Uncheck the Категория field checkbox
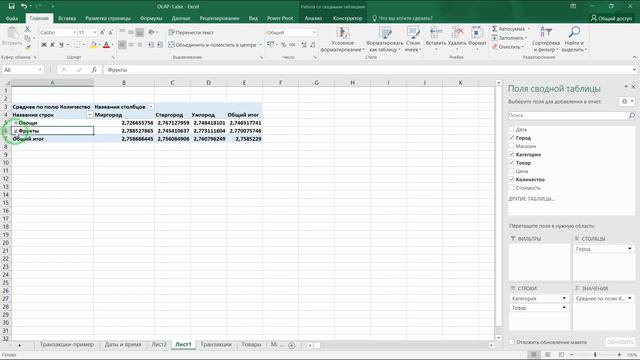640x360 pixels. coord(511,154)
